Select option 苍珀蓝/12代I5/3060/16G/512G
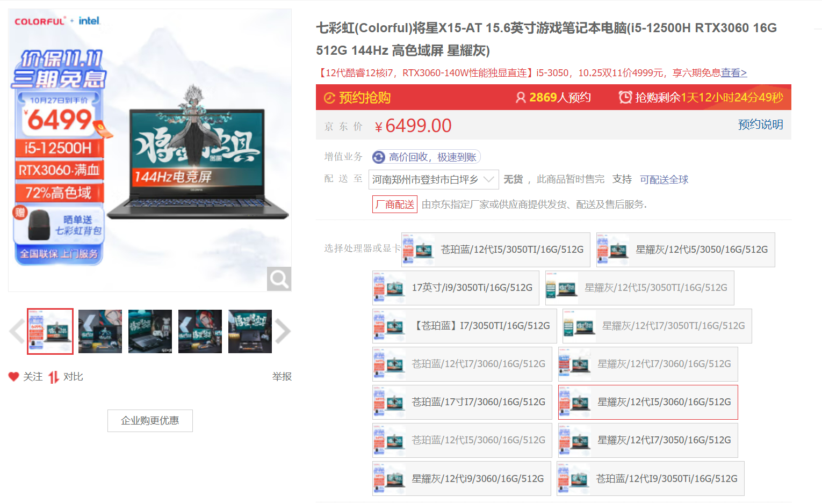822x504 pixels. [462, 440]
